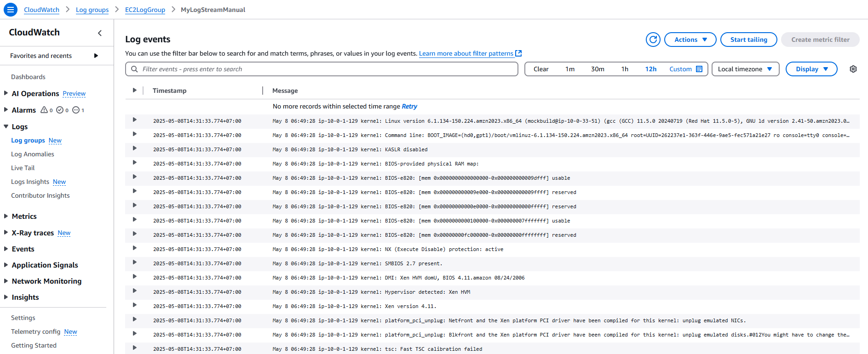Expand the KASLR disabled log row
The width and height of the screenshot is (868, 354).
(x=134, y=148)
